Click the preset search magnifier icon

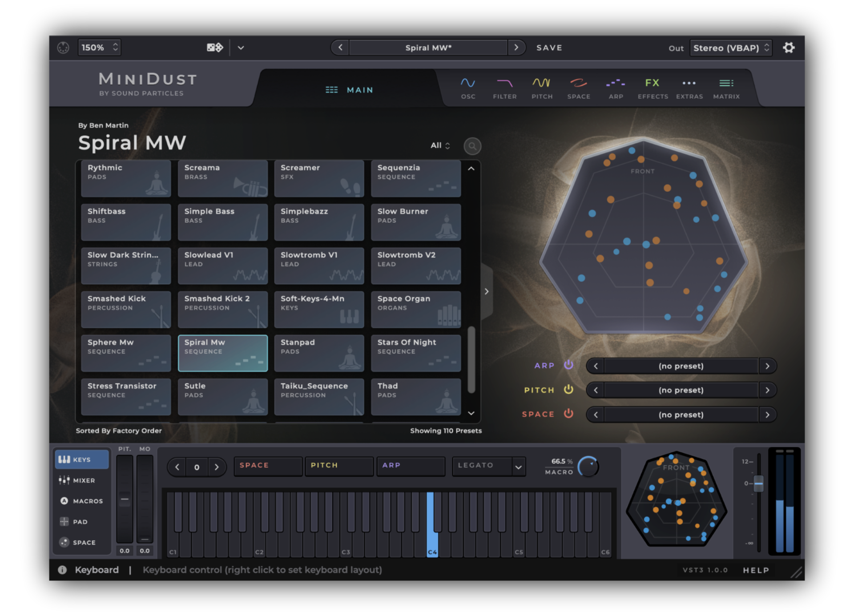coord(472,146)
